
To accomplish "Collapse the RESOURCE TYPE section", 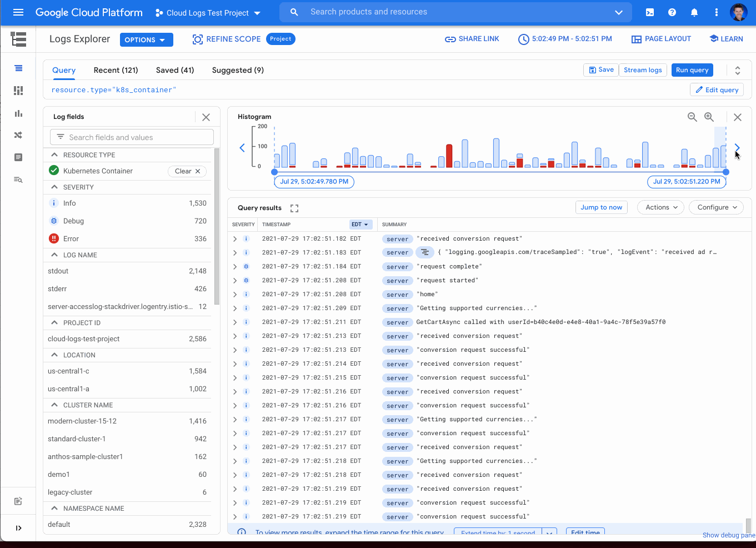I will click(x=54, y=155).
